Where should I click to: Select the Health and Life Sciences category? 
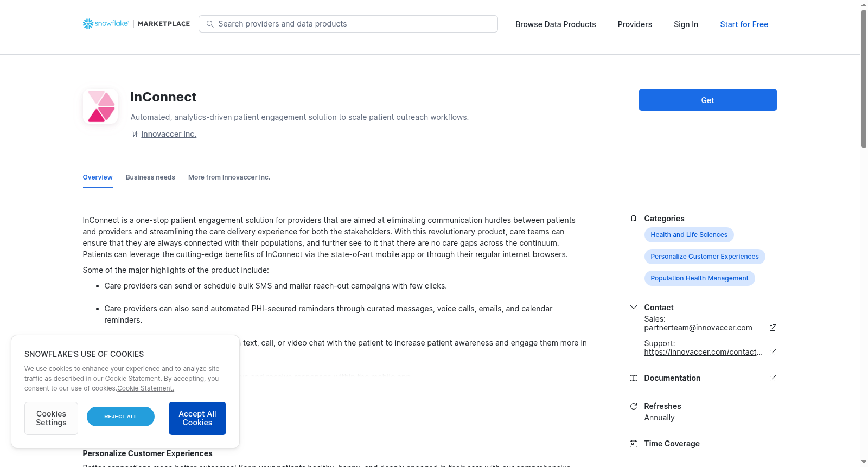689,235
